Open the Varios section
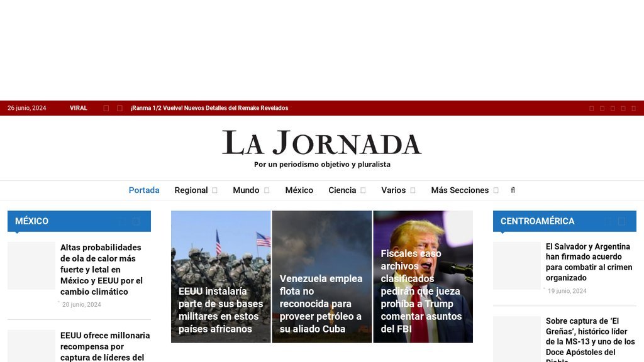 pyautogui.click(x=394, y=190)
